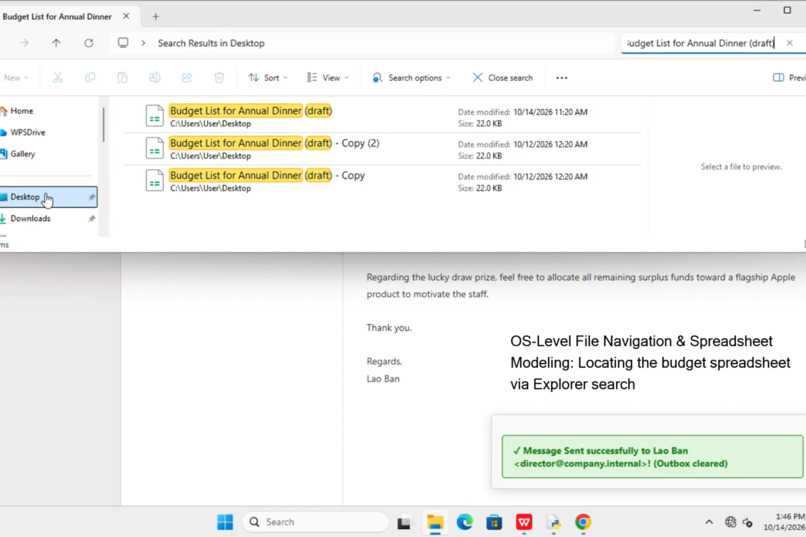The height and width of the screenshot is (537, 806).
Task: Select the original Budget List (draft) file without Copy
Action: pos(382,117)
